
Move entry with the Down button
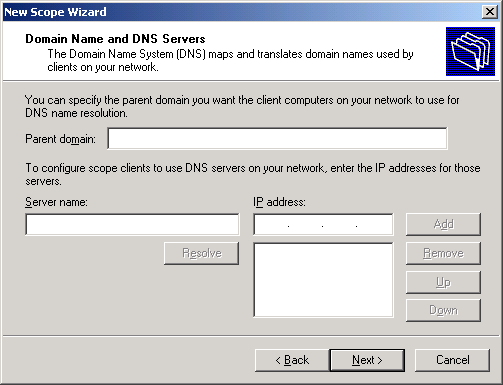[443, 310]
